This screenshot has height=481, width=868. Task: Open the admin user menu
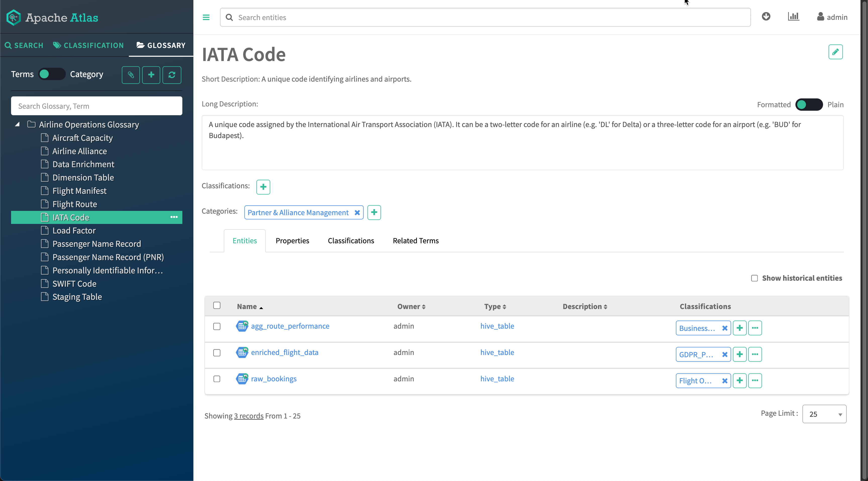(x=832, y=17)
